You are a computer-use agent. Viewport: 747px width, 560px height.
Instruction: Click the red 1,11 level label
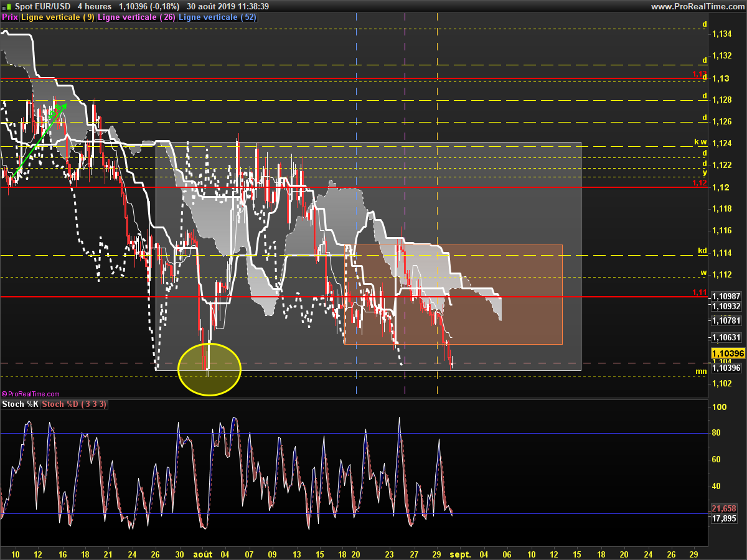(x=700, y=292)
